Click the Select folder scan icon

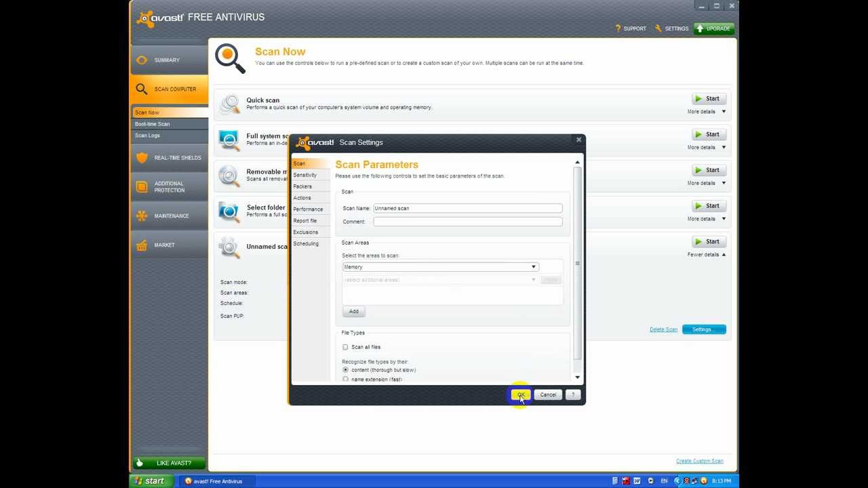[229, 211]
